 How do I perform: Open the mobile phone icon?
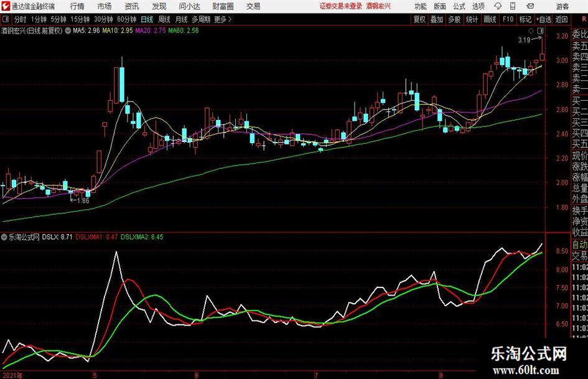513,6
